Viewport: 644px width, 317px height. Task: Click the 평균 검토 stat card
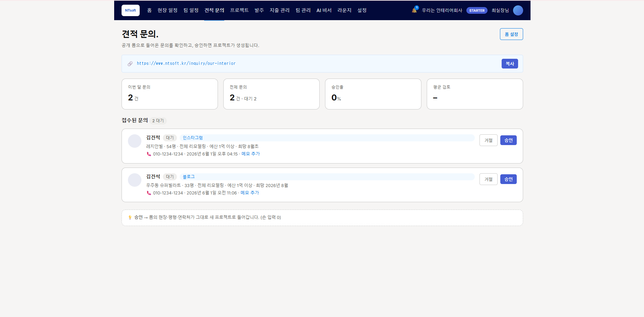[x=475, y=94]
